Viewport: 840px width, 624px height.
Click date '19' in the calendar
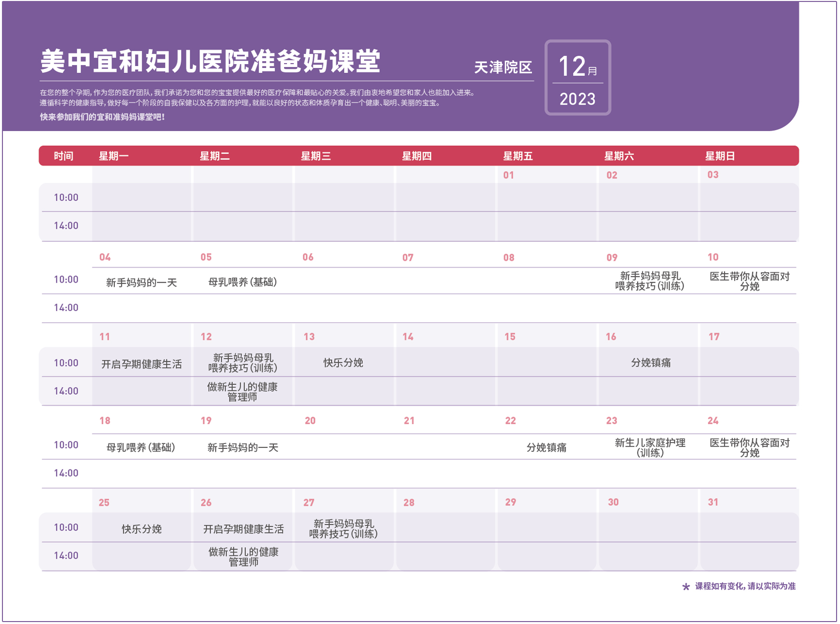(206, 421)
